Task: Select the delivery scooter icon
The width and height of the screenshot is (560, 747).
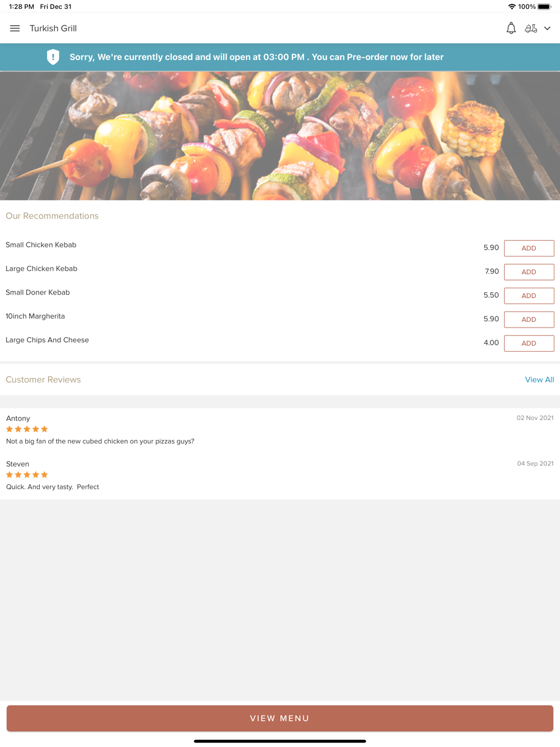Action: pyautogui.click(x=531, y=29)
